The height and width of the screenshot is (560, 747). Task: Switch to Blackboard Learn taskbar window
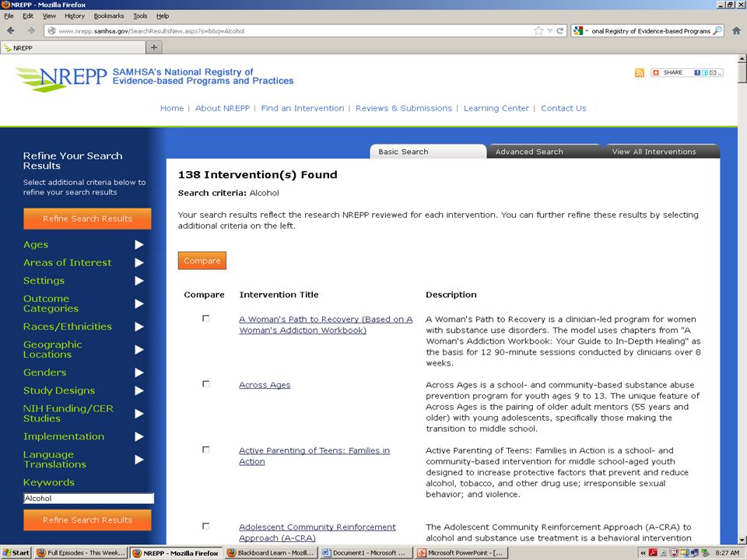[x=271, y=553]
